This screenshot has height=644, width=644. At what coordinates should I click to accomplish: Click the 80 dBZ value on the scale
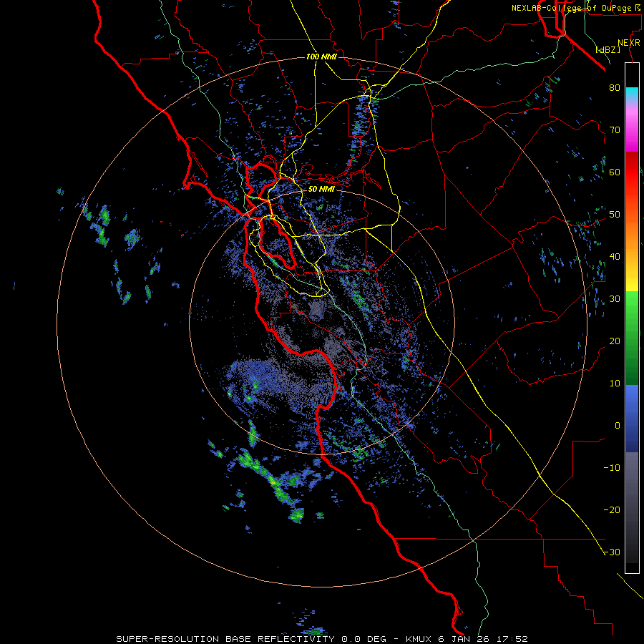click(x=615, y=88)
